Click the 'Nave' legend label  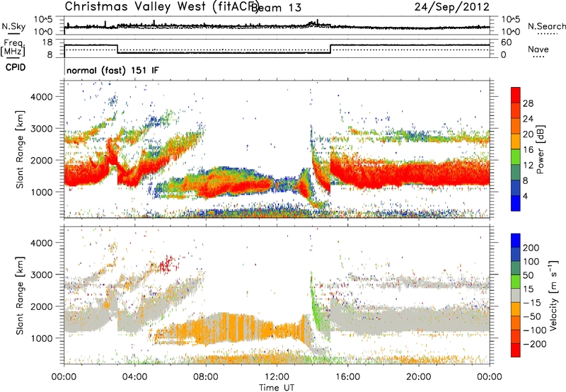click(x=538, y=49)
